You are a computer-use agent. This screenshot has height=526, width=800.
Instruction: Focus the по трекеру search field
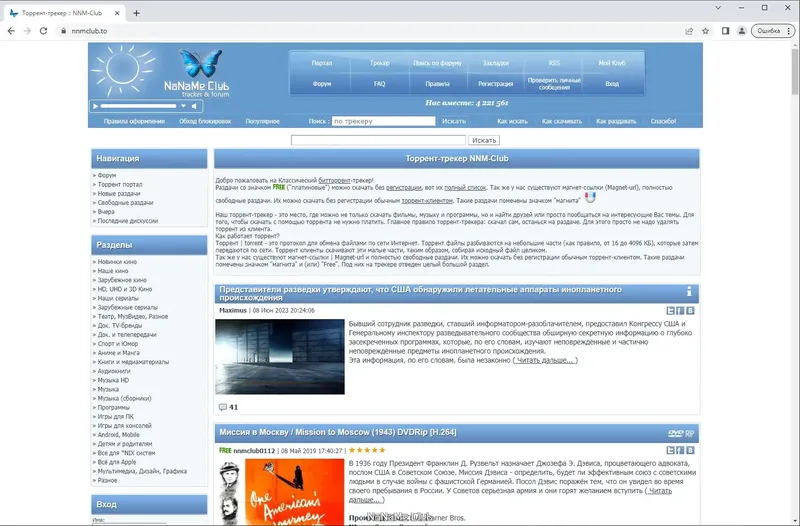click(x=384, y=121)
